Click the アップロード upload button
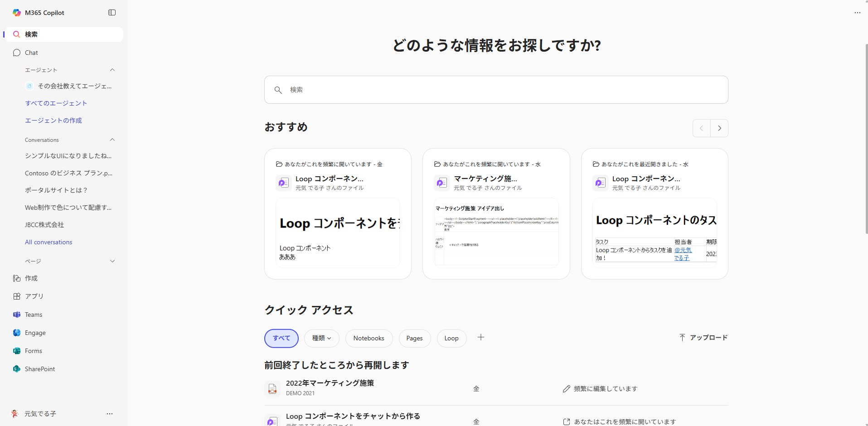This screenshot has width=868, height=426. 703,338
